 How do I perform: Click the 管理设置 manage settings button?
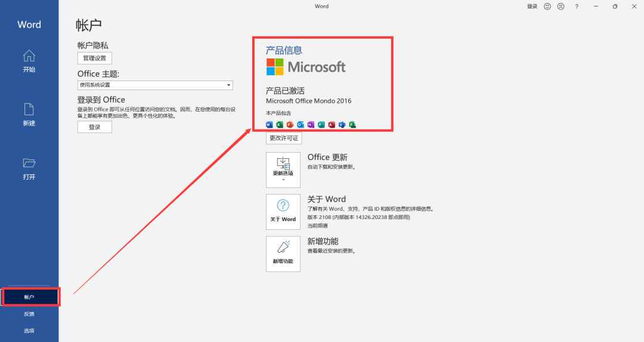click(x=94, y=58)
